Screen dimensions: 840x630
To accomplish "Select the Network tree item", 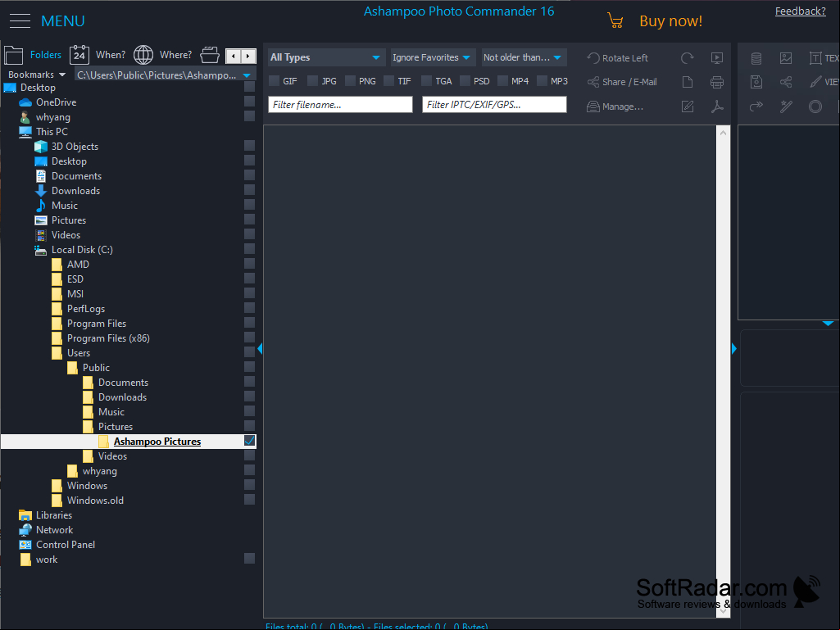I will (54, 530).
